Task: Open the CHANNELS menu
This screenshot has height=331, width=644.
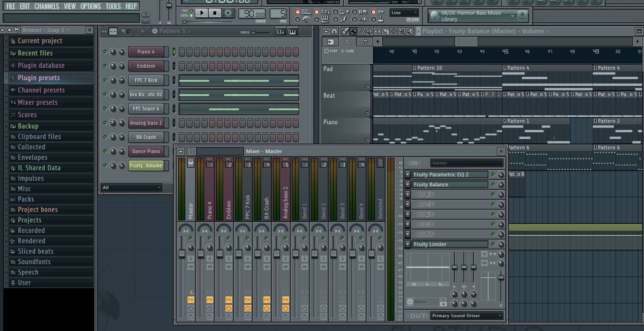Action: (47, 6)
